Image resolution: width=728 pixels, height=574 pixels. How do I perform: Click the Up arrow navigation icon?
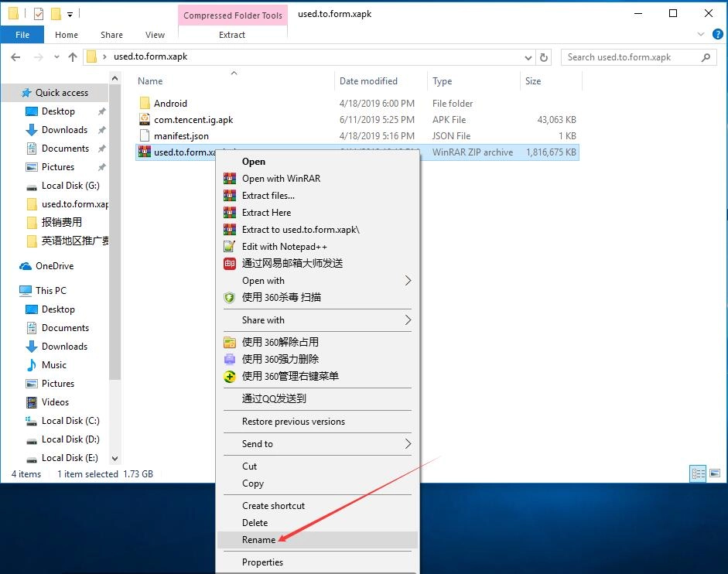coord(73,57)
